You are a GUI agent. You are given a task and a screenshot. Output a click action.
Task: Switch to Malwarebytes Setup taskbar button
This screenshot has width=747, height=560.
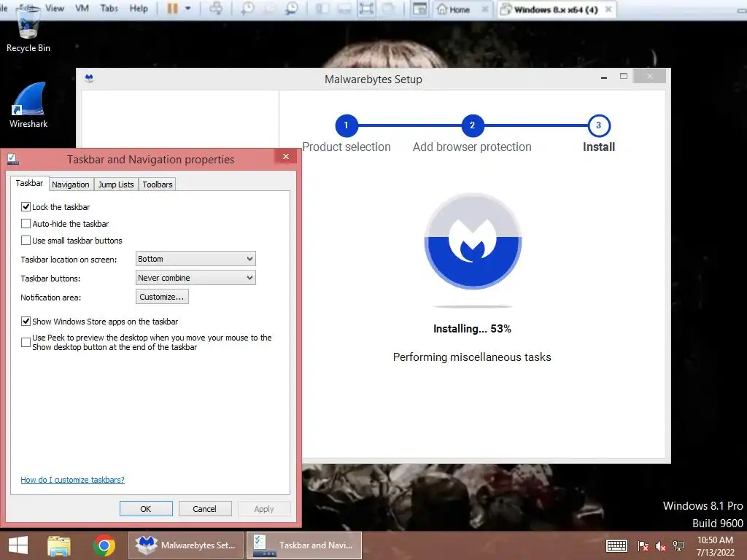(186, 545)
